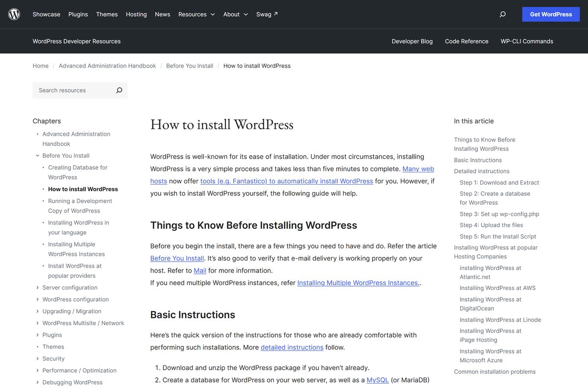
Task: Open Code Reference link
Action: pyautogui.click(x=466, y=41)
